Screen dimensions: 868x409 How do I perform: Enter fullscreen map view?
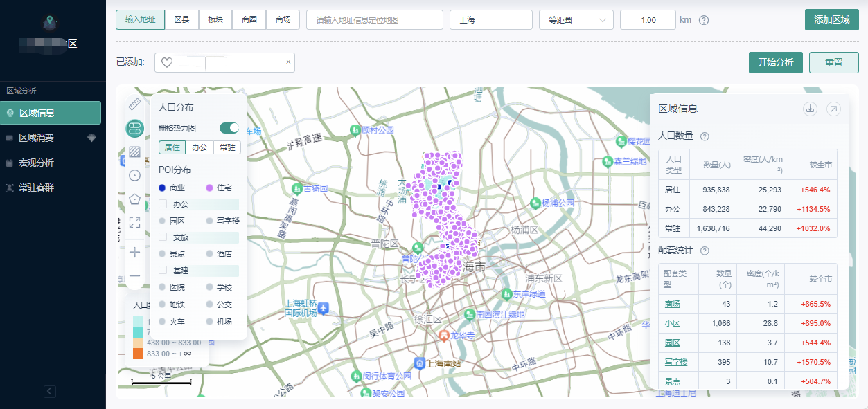(x=135, y=222)
